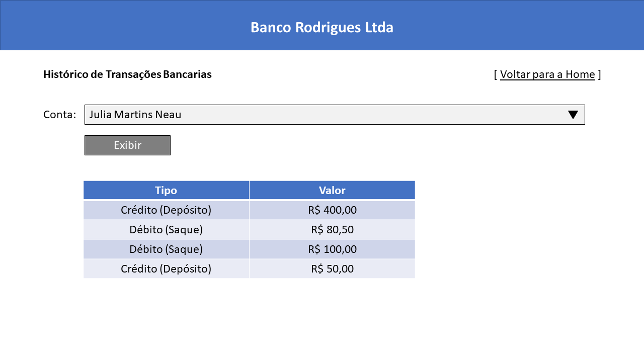Screen dimensions: 644x362
Task: Select the R$ 400,00 value cell
Action: [x=332, y=210]
